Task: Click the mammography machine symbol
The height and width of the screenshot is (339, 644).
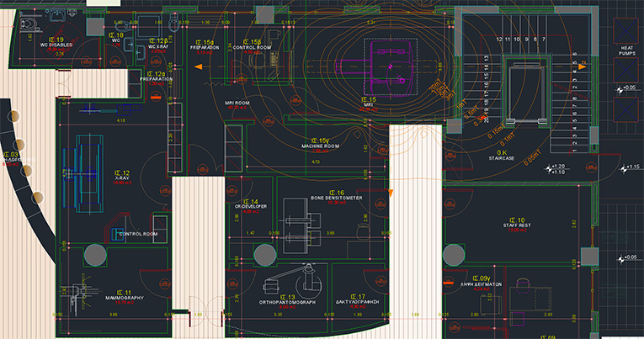Action: click(82, 284)
